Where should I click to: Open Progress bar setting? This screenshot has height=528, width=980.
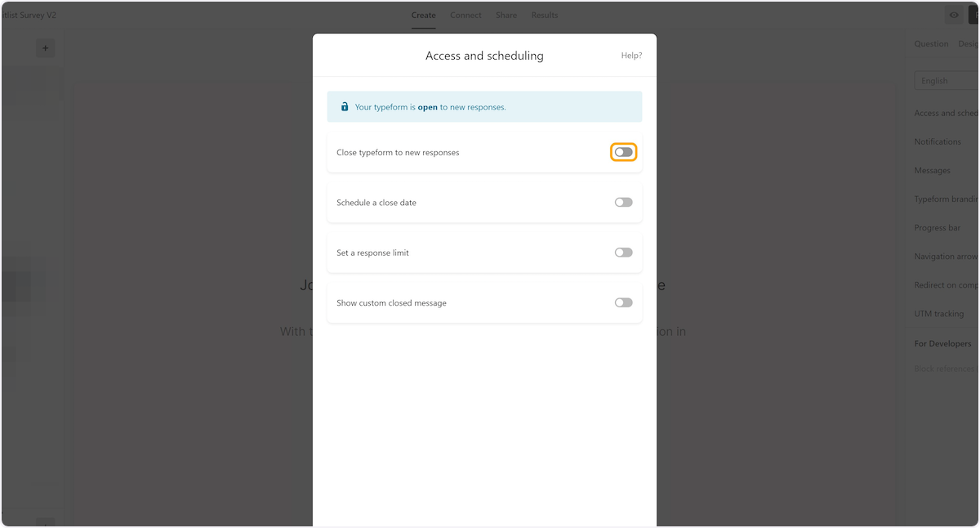pos(938,228)
